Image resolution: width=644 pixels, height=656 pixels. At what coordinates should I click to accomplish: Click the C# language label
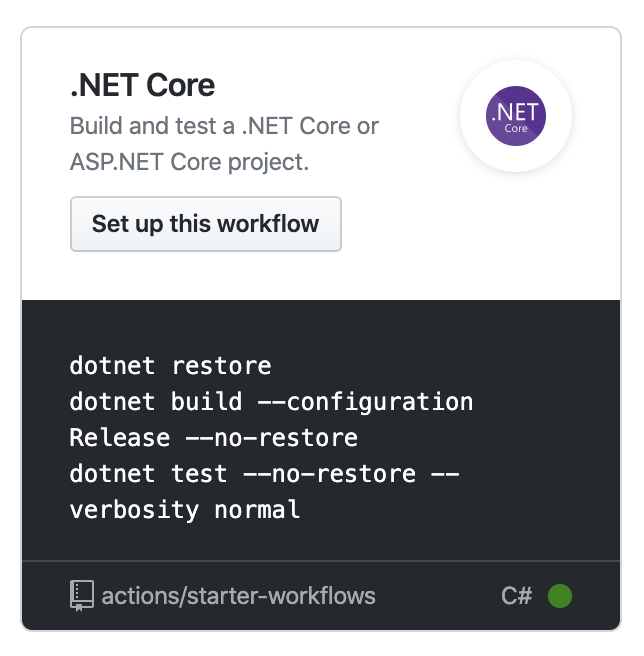click(x=516, y=596)
